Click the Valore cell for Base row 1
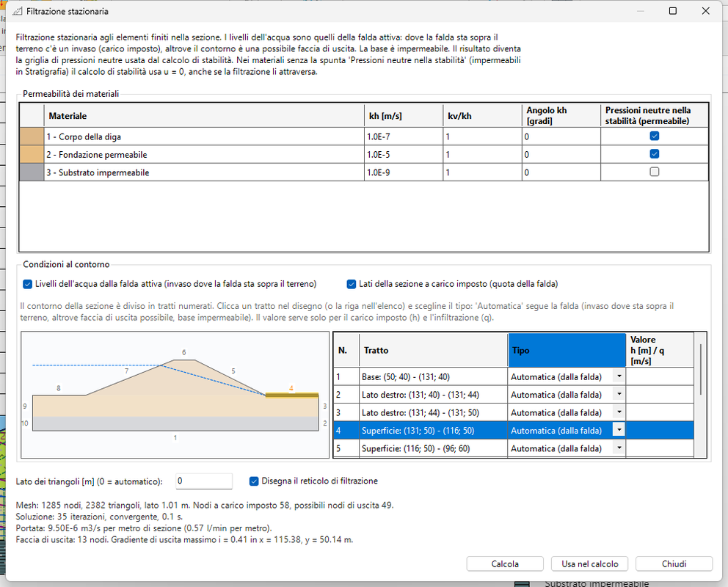The width and height of the screenshot is (728, 587). point(660,377)
